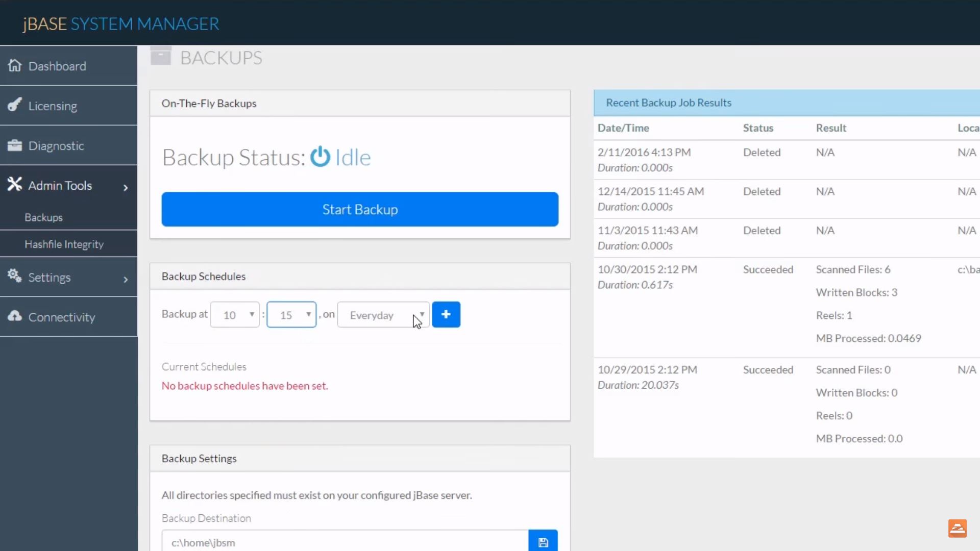Click the Result column header
The width and height of the screenshot is (980, 551).
(x=831, y=128)
